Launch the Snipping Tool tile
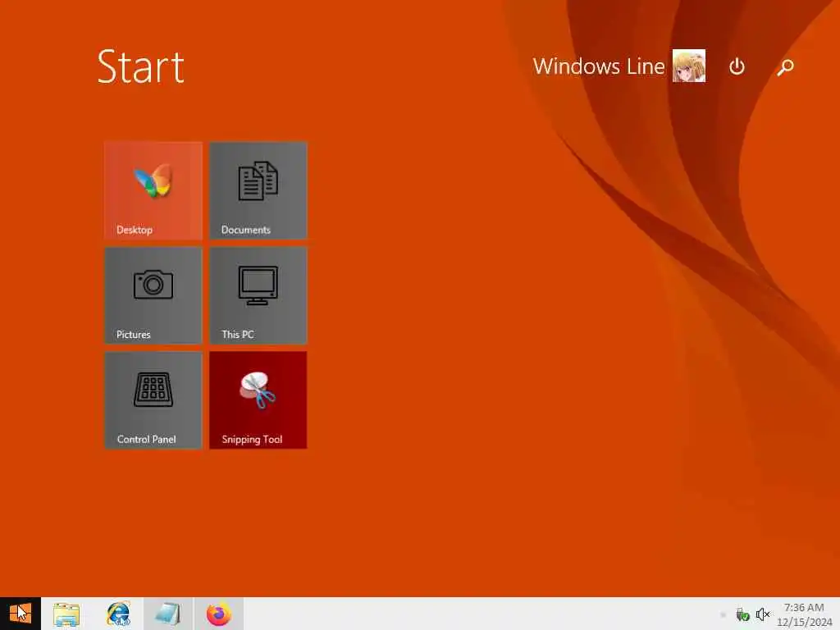The height and width of the screenshot is (630, 840). point(258,400)
